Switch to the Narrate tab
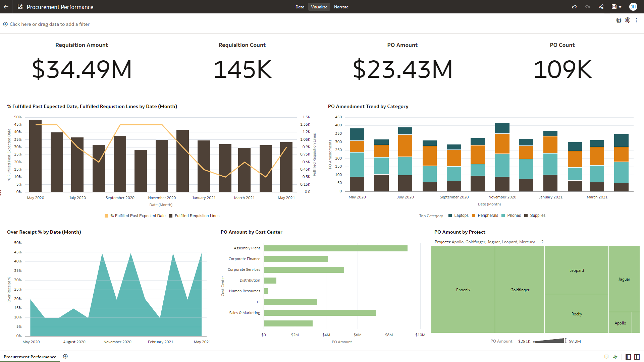644x362 pixels. coord(341,7)
